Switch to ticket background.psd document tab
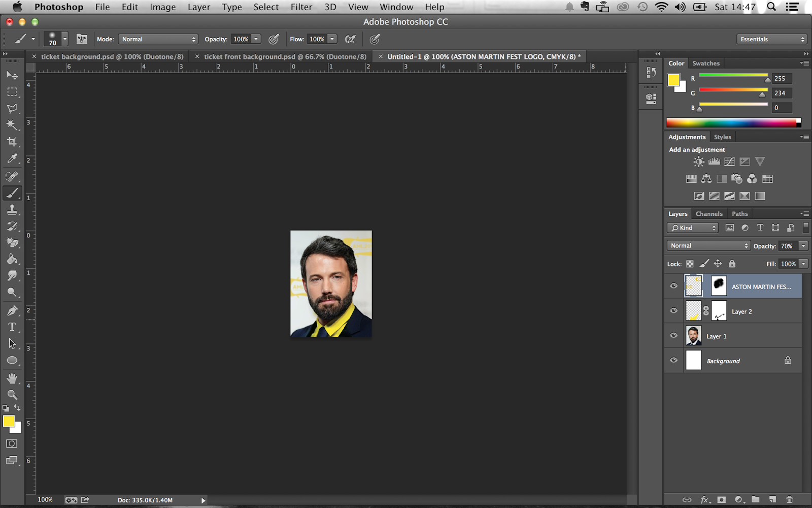Image resolution: width=812 pixels, height=508 pixels. [112, 56]
